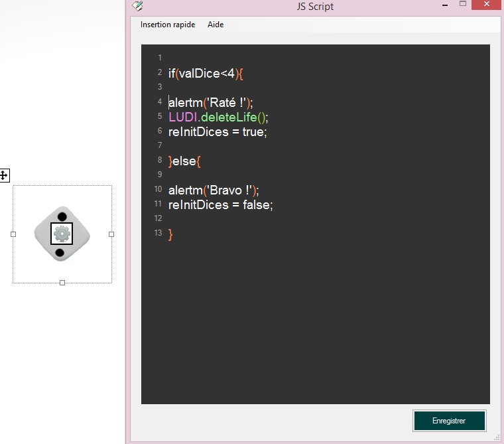Click the reInitDices = true line

pyautogui.click(x=217, y=131)
